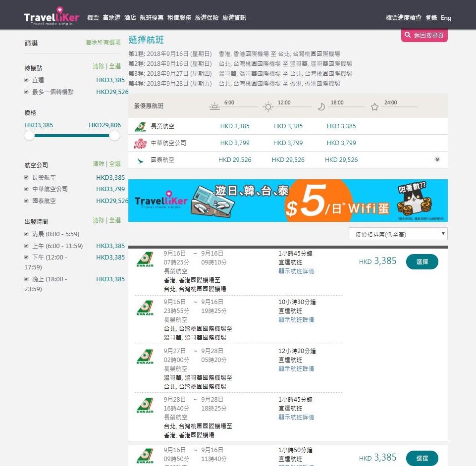Click 中華航空公司 HKD 3,799 fare at 6:00

click(x=235, y=143)
